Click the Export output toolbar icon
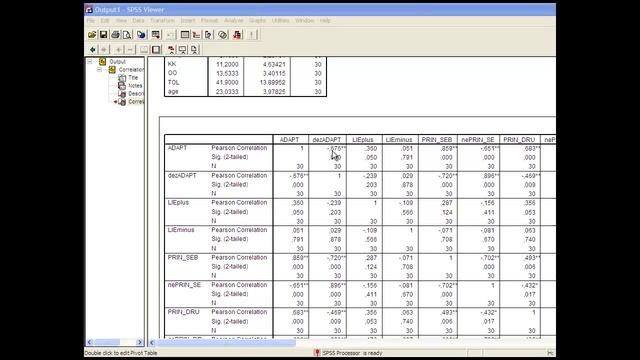The height and width of the screenshot is (360, 640). (141, 35)
